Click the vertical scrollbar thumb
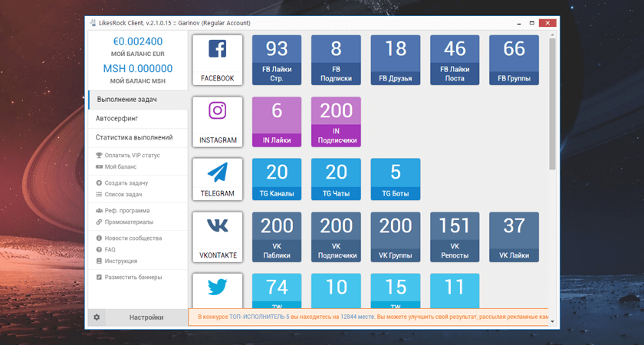 click(553, 103)
